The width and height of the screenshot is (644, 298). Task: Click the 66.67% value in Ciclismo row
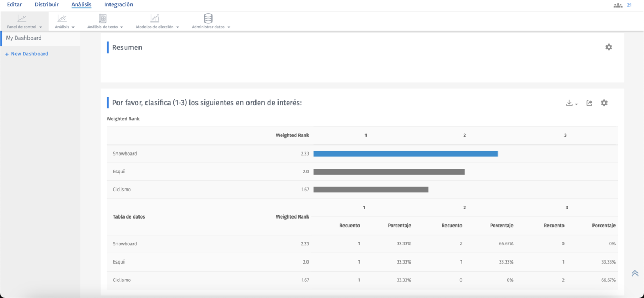pos(608,280)
